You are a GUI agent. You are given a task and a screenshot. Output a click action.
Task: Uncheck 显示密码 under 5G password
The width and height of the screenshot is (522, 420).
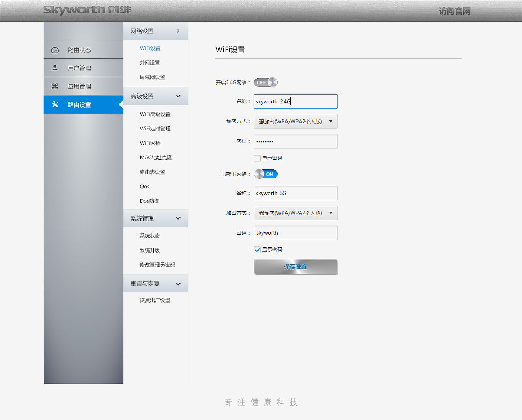click(x=257, y=250)
